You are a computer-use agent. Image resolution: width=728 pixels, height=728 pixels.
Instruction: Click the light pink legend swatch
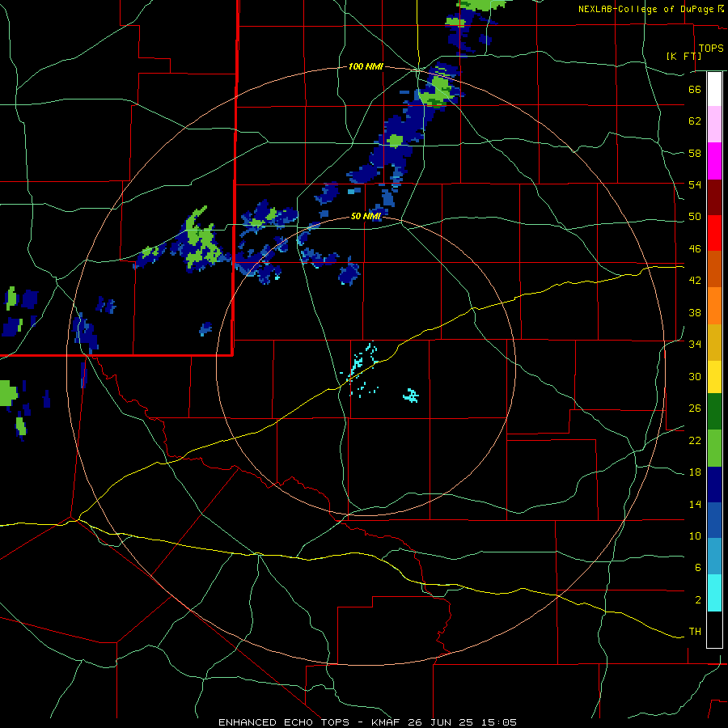pos(714,124)
